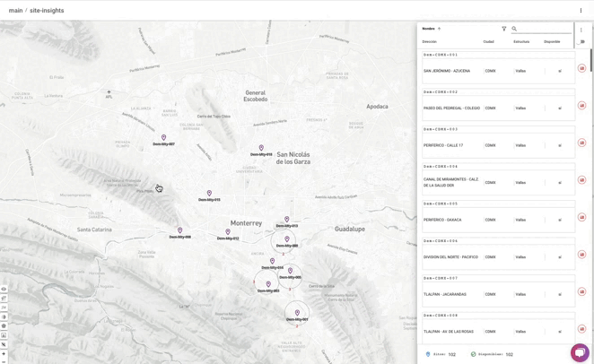Viewport: 594px width, 364px height.
Task: Click the Ciudad column header
Action: pos(488,41)
